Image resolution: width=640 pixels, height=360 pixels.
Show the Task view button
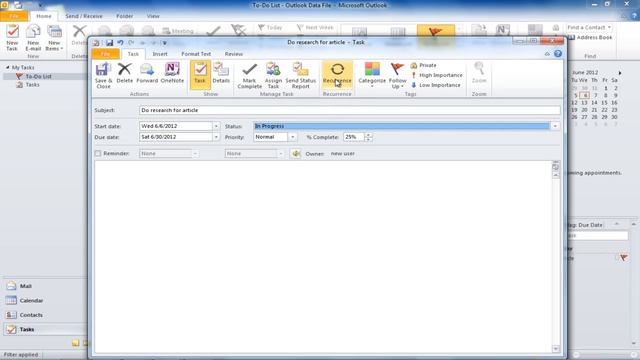(200, 74)
